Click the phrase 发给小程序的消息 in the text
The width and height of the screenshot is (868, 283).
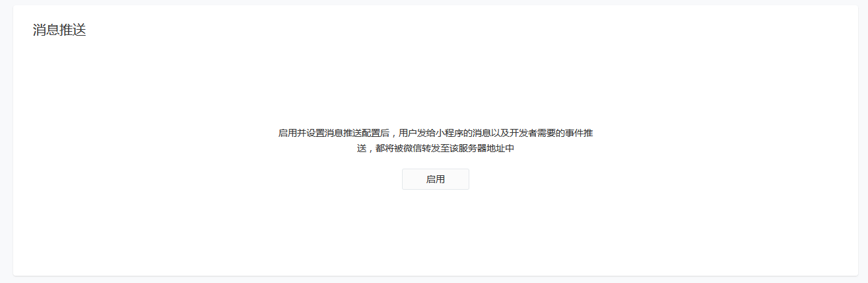pos(454,133)
